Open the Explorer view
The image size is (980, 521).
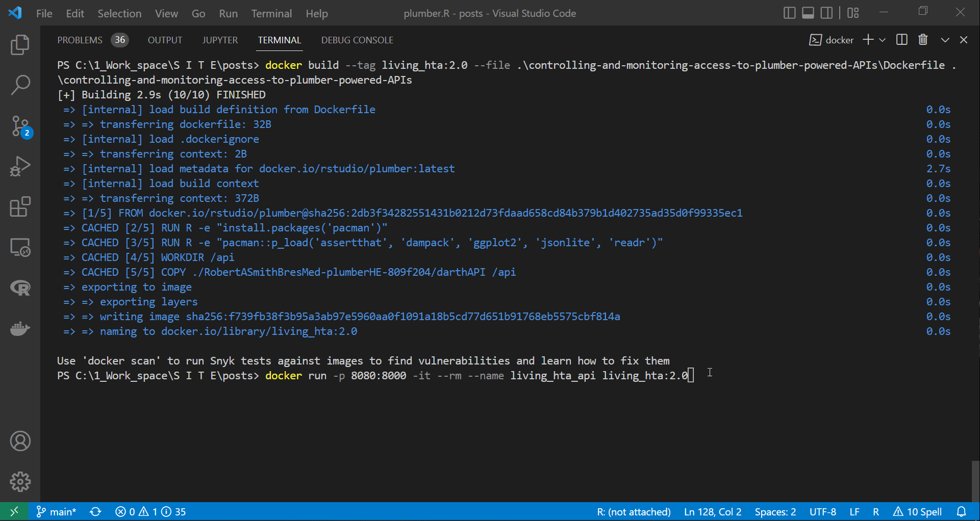pyautogui.click(x=20, y=45)
